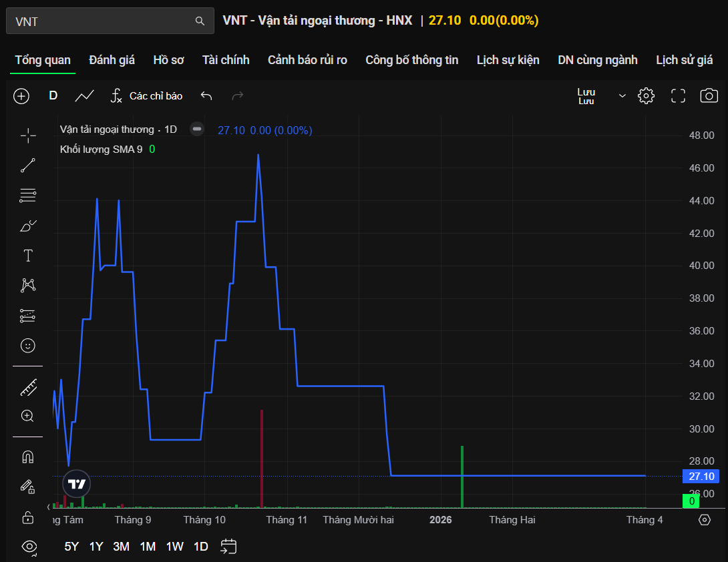The image size is (728, 562).
Task: Toggle lock all drawings
Action: [28, 517]
